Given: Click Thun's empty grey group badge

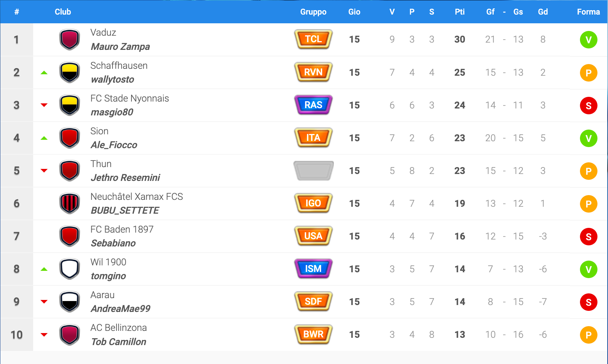Looking at the screenshot, I should point(313,171).
